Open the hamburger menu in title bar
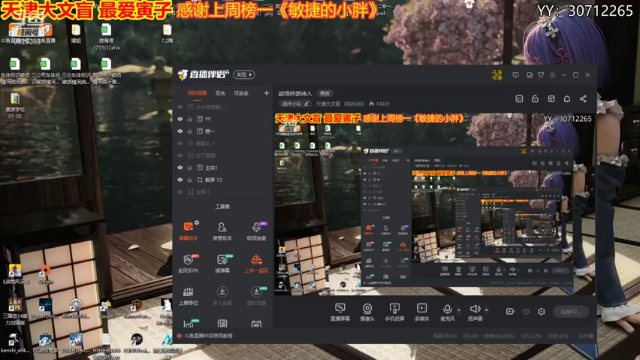Screen dimensions: 640x360 [553, 75]
